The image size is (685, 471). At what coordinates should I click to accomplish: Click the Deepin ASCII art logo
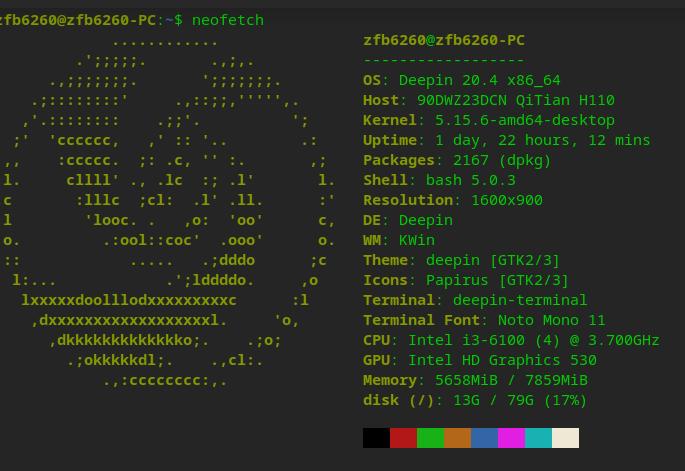click(169, 212)
